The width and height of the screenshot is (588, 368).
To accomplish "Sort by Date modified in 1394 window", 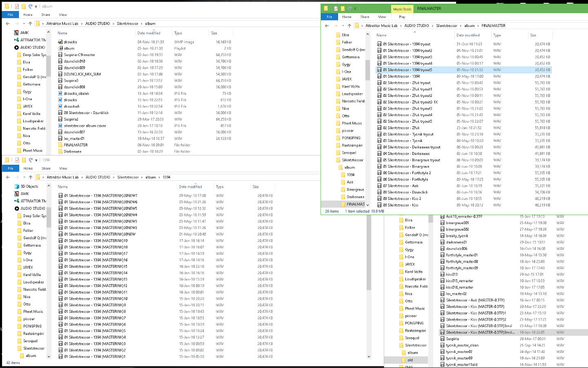I will [x=190, y=187].
